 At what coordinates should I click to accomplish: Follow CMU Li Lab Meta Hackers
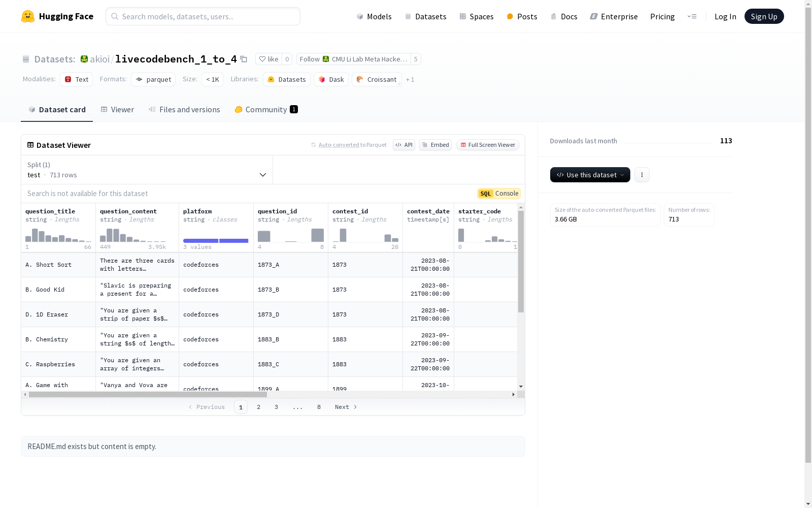pos(353,59)
